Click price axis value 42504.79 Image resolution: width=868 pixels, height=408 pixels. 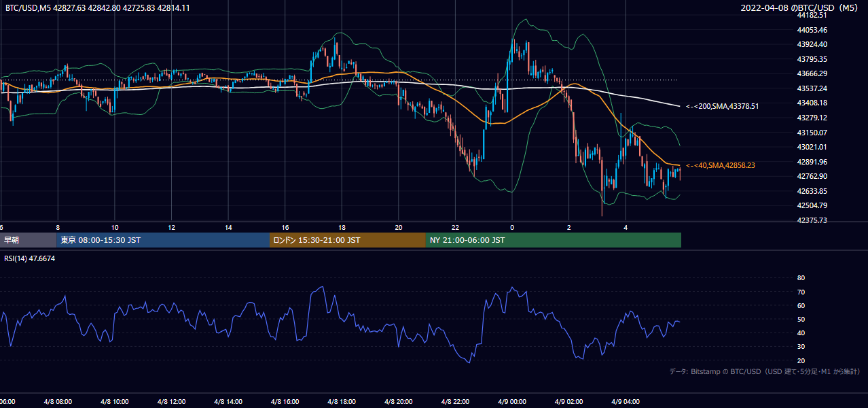tap(812, 205)
